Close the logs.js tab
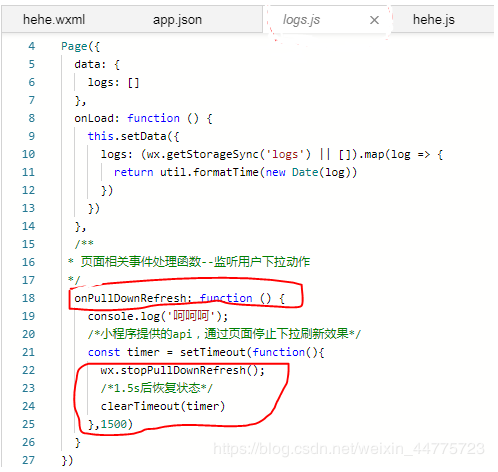This screenshot has height=472, width=498. [374, 20]
